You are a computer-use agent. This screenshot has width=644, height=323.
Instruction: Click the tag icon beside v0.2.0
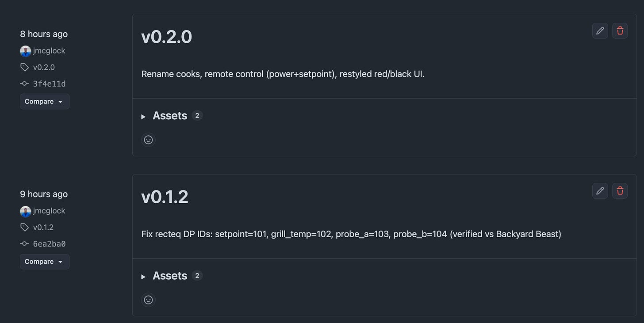(25, 67)
